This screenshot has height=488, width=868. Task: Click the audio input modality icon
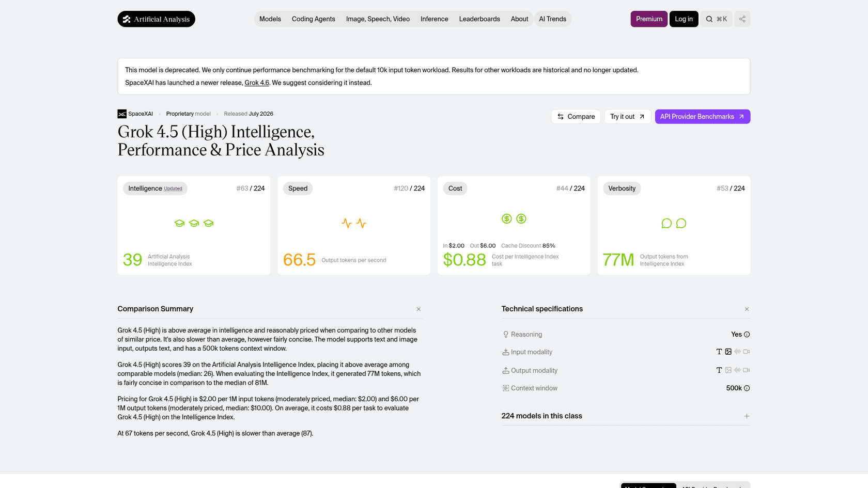(737, 352)
